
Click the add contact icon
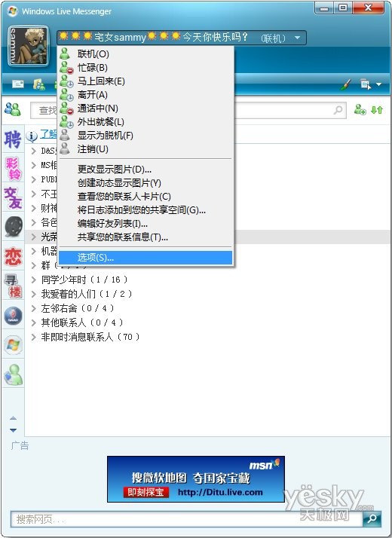point(360,110)
